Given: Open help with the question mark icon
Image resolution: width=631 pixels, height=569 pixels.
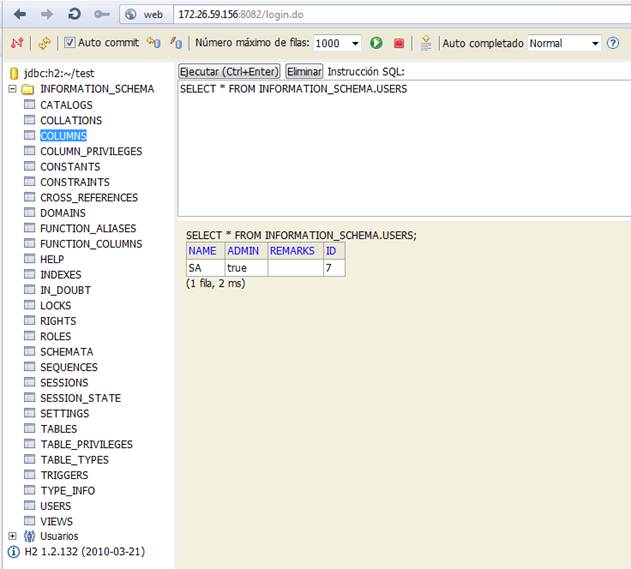Looking at the screenshot, I should coord(613,43).
